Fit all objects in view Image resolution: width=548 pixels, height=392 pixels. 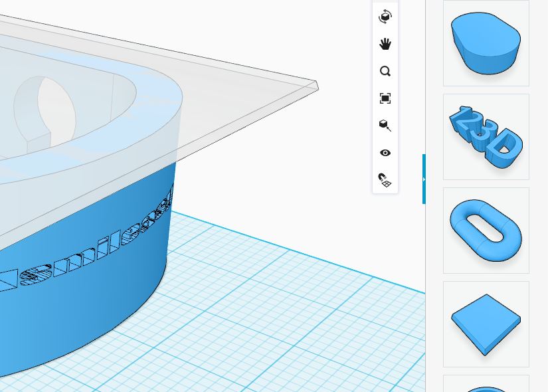coord(385,98)
